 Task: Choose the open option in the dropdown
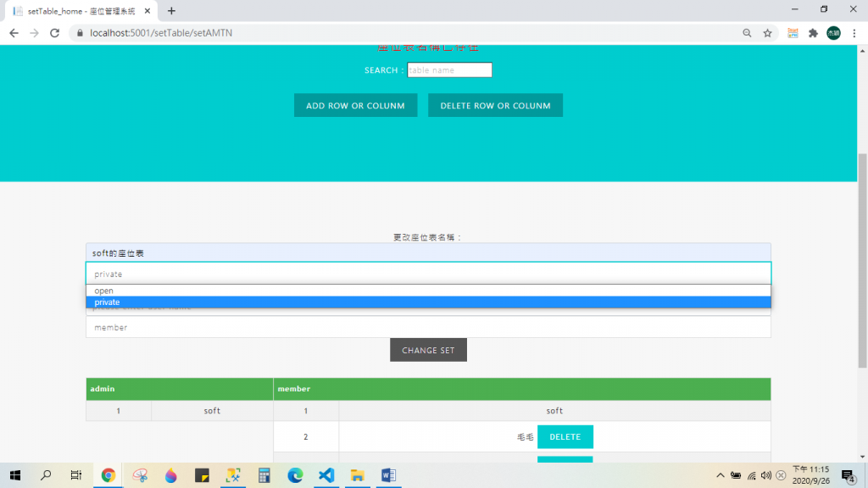(x=428, y=291)
